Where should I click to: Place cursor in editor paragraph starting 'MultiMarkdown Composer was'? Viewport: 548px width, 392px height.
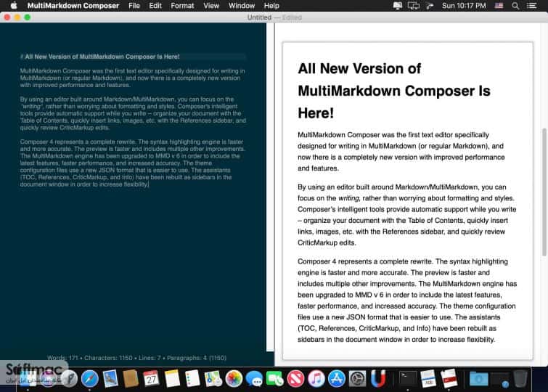coord(132,78)
